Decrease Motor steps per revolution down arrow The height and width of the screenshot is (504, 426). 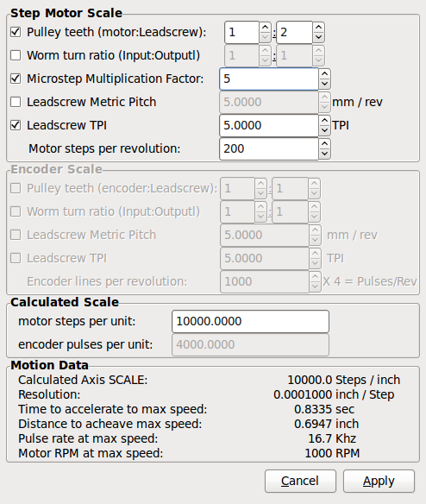324,154
